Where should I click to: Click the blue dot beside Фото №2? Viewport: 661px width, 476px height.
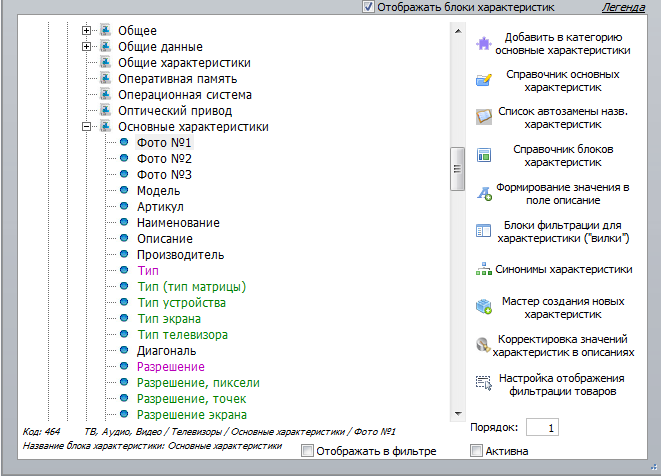124,158
